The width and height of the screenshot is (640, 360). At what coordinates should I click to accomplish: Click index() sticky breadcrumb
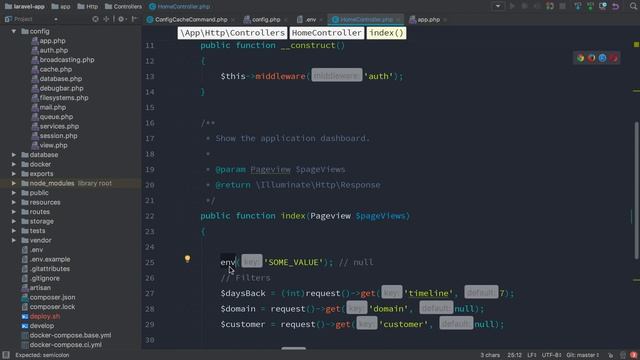[386, 33]
